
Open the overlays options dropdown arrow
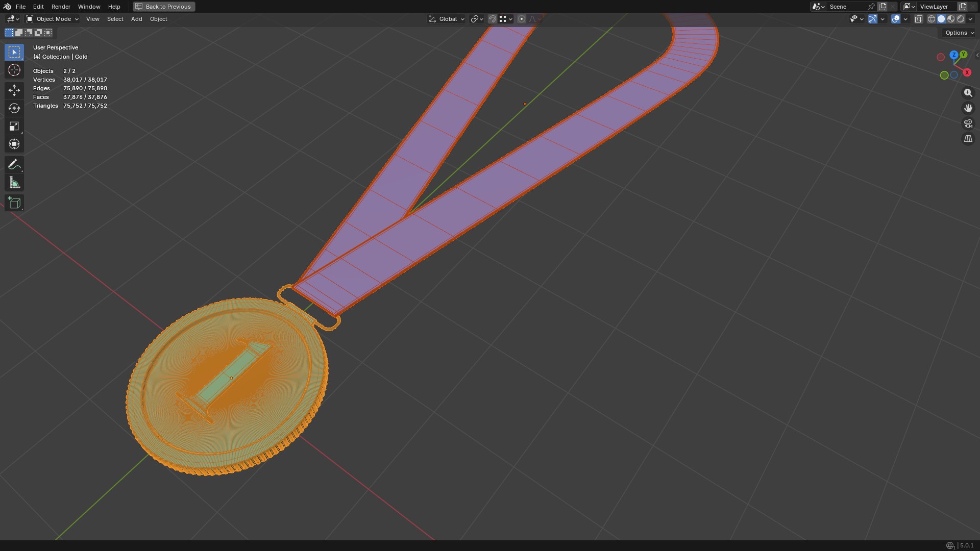(905, 19)
